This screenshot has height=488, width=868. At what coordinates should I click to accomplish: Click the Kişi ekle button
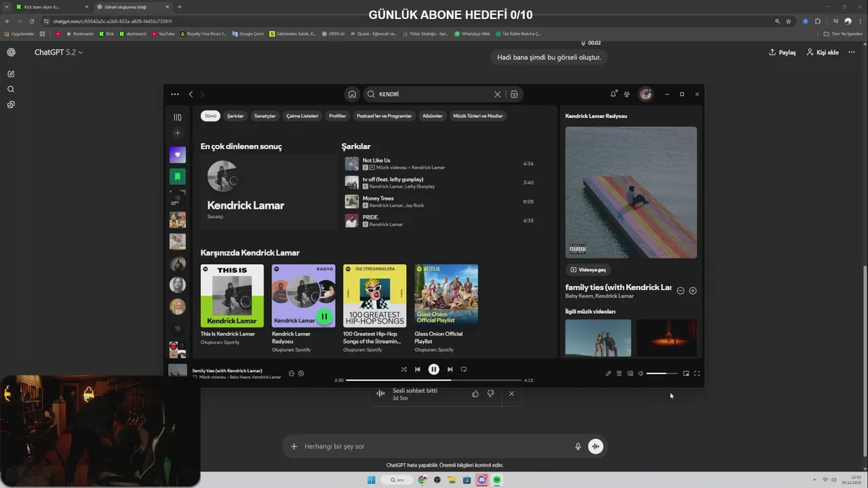[x=823, y=52]
